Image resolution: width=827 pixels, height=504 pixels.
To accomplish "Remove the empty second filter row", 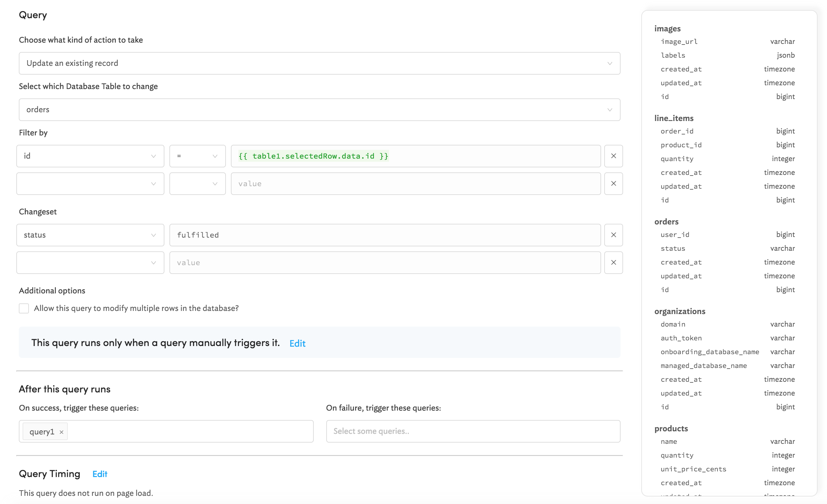I will 613,183.
